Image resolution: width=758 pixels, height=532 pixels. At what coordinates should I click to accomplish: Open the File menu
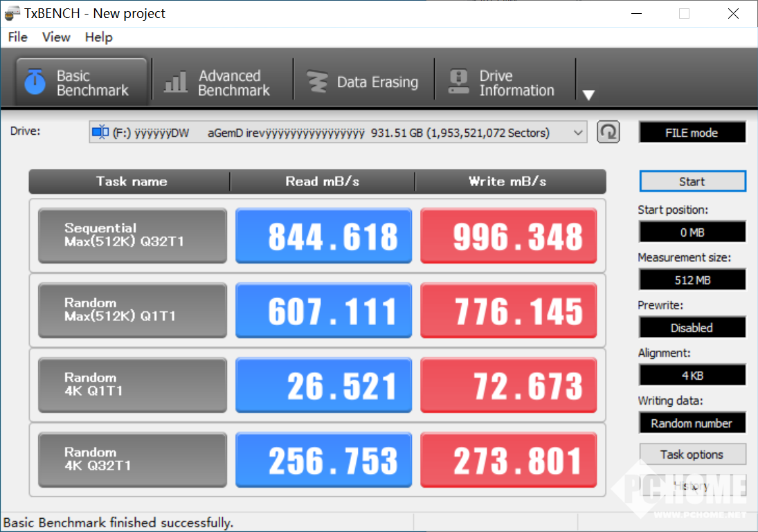click(x=18, y=37)
